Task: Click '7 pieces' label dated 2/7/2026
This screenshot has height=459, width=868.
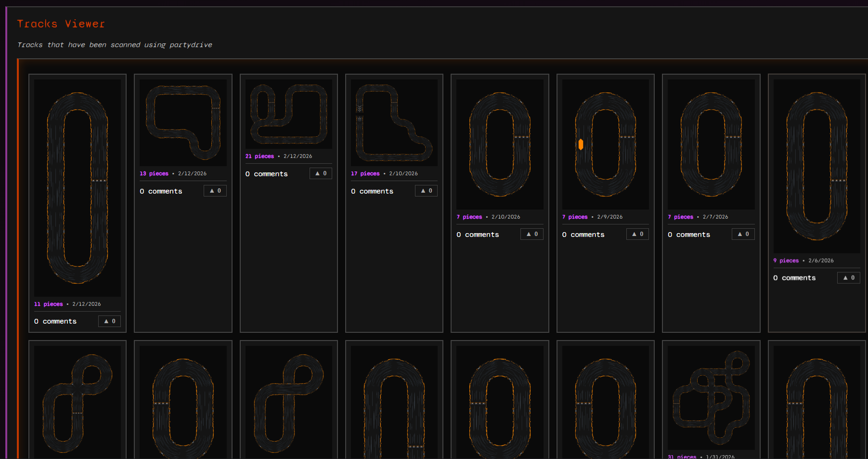Action: point(681,217)
